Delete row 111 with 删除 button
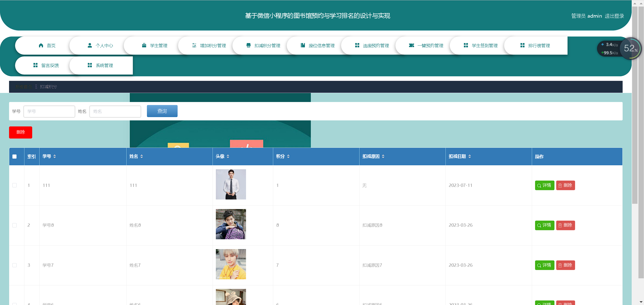 tap(566, 185)
